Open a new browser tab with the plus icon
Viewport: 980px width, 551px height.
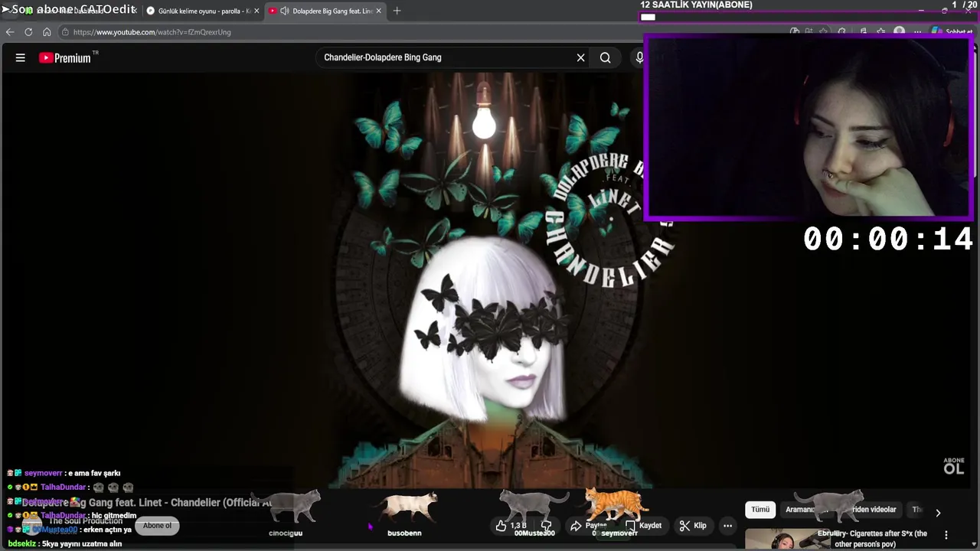coord(397,11)
